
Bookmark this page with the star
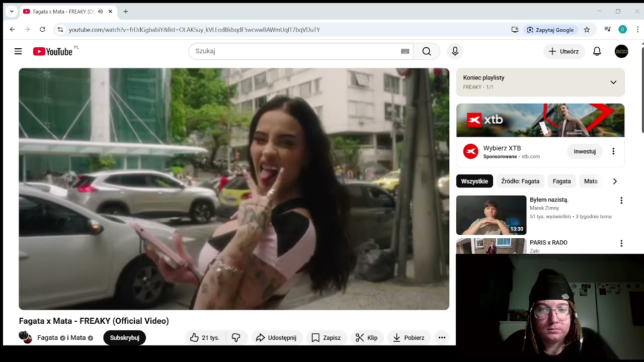(587, 30)
